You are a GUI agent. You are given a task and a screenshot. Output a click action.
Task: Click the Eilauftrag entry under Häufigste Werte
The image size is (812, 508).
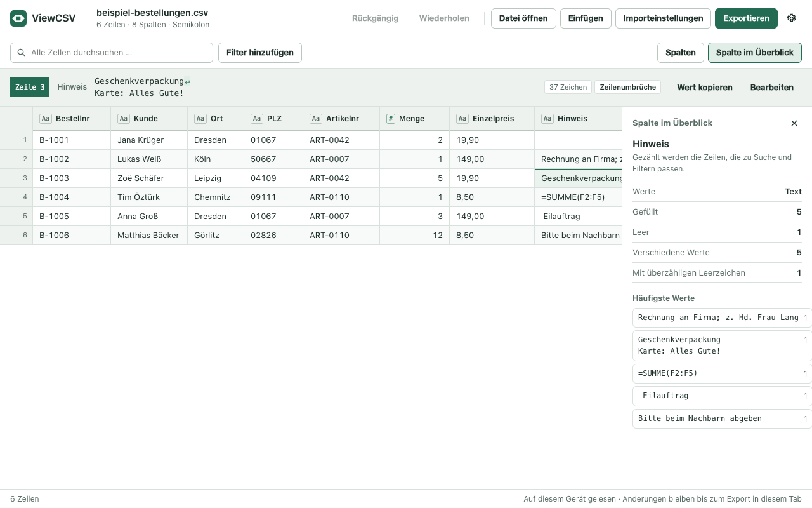coord(722,396)
